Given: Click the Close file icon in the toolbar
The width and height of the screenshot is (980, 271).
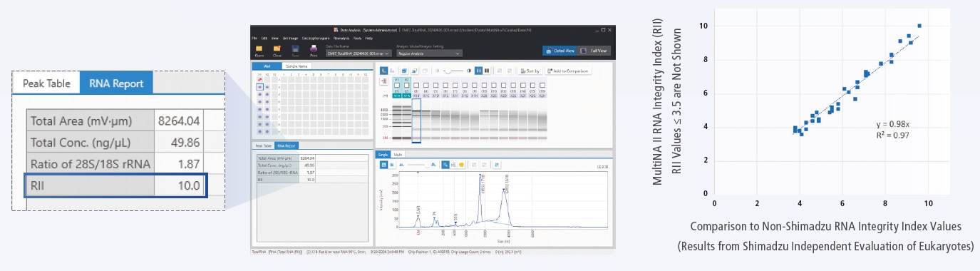Looking at the screenshot, I should pos(277,48).
